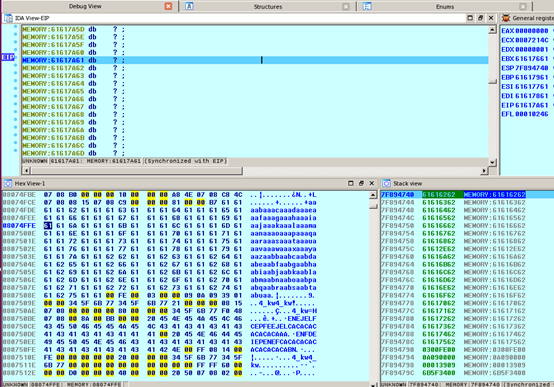Click the Stack view panel icon
The image size is (554, 387).
click(x=387, y=183)
